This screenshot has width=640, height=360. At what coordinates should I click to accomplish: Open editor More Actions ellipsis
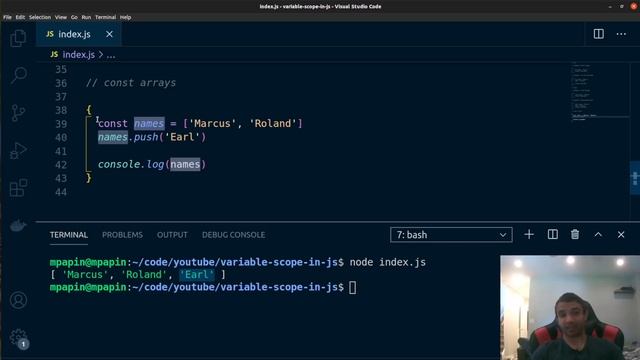pos(621,34)
